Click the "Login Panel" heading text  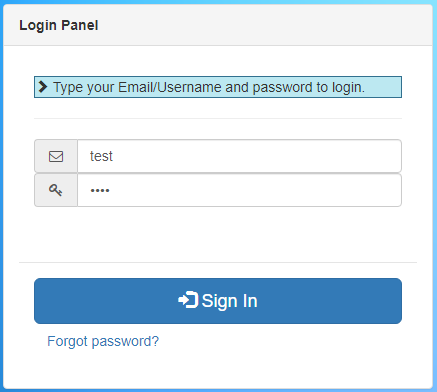click(59, 25)
